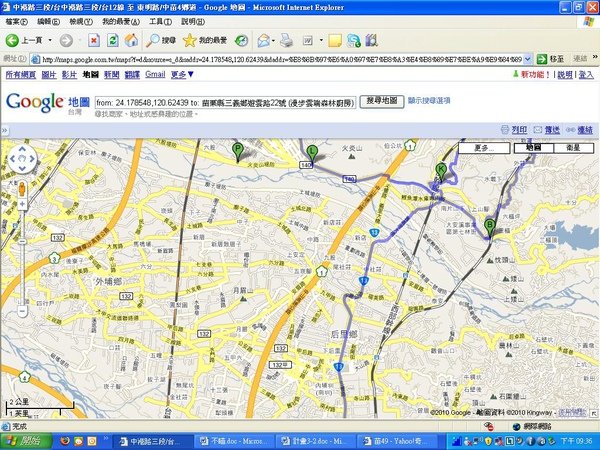The image size is (600, 450).
Task: Open the 編輯 Edit menu
Action: point(48,22)
